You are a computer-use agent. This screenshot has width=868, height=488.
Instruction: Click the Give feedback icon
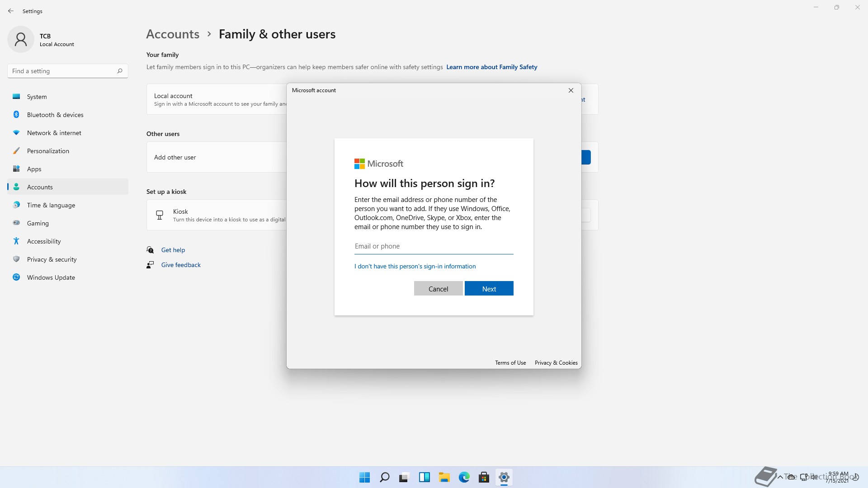click(x=150, y=265)
